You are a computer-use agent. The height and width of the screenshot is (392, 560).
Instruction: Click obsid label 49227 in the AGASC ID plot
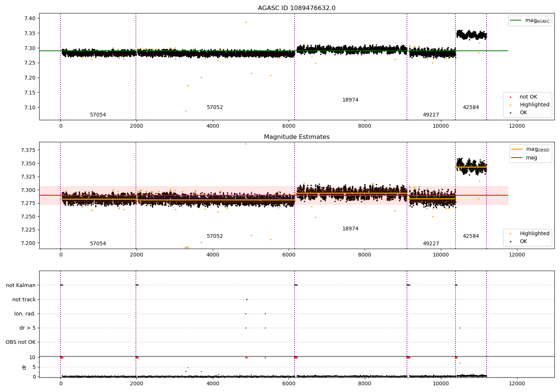431,115
